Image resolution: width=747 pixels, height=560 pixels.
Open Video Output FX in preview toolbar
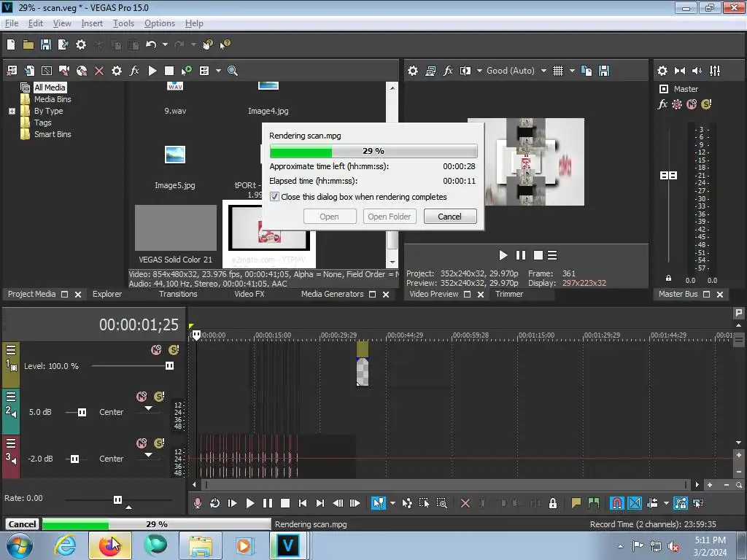tap(448, 71)
